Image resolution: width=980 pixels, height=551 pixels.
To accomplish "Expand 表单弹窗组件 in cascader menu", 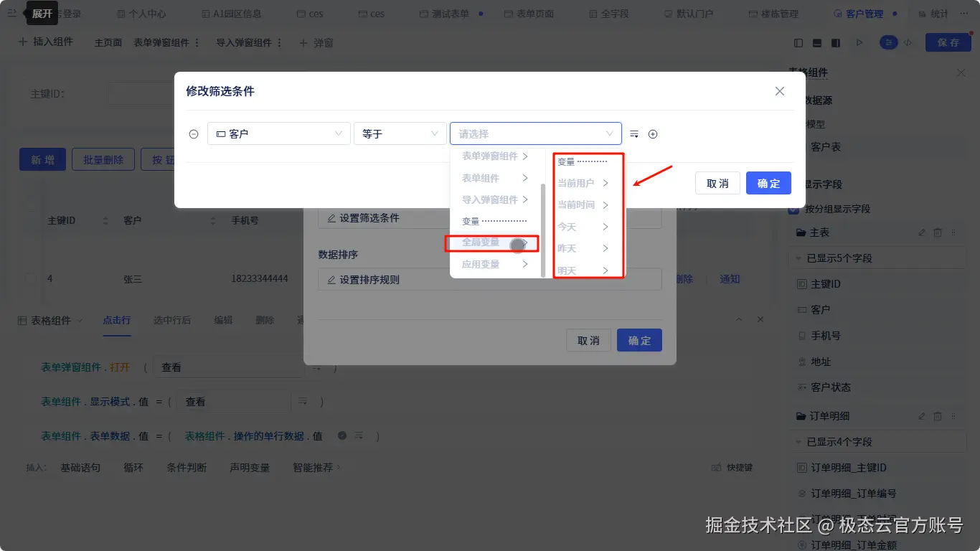I will coord(495,156).
